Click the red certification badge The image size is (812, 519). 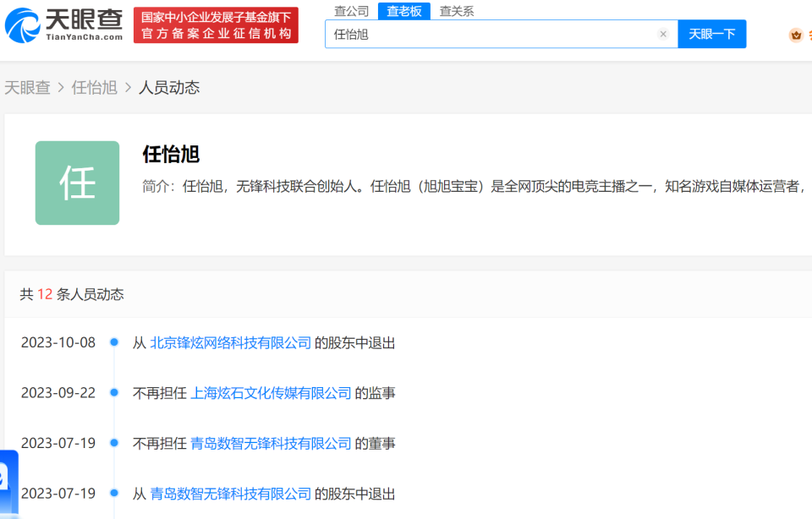click(x=215, y=25)
